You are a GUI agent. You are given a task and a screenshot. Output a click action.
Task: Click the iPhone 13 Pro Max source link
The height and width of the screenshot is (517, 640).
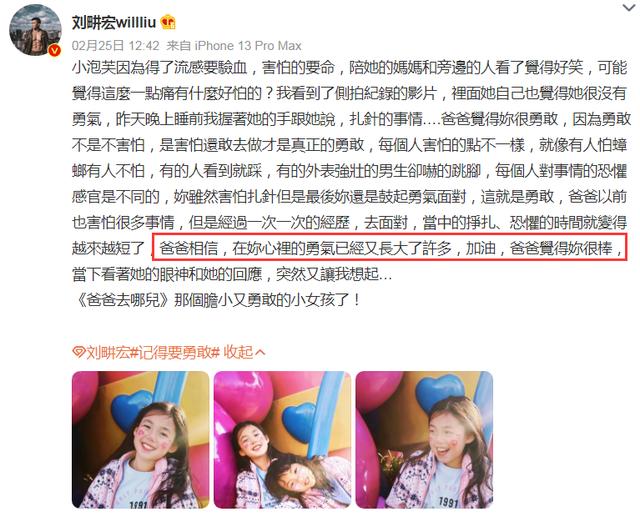coord(248,45)
